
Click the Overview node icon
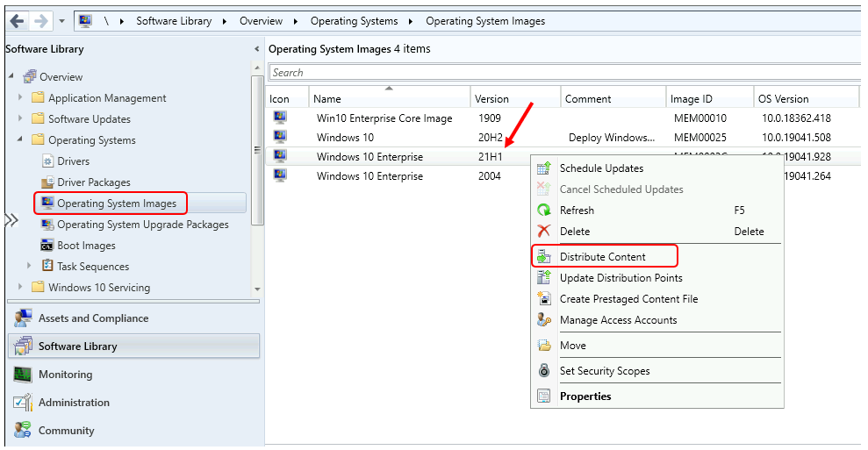pos(29,76)
